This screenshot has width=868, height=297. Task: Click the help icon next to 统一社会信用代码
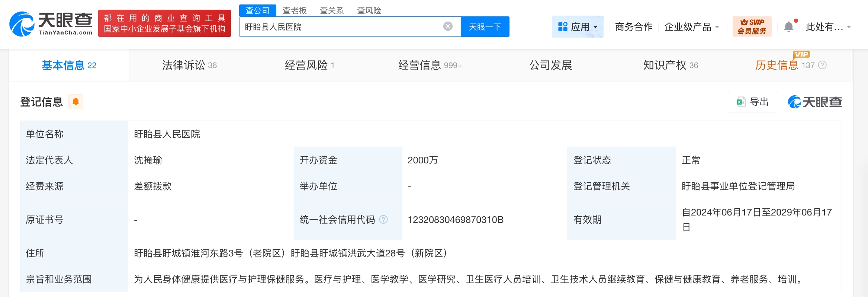pyautogui.click(x=383, y=220)
